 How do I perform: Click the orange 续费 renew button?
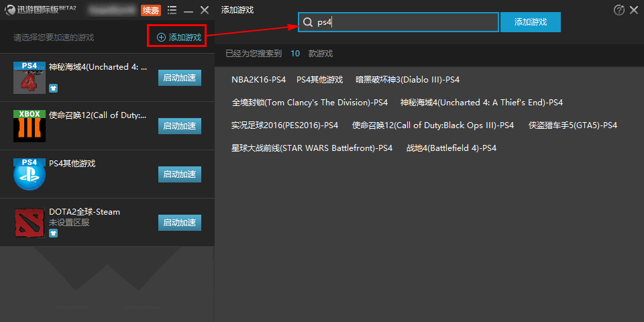pos(151,10)
